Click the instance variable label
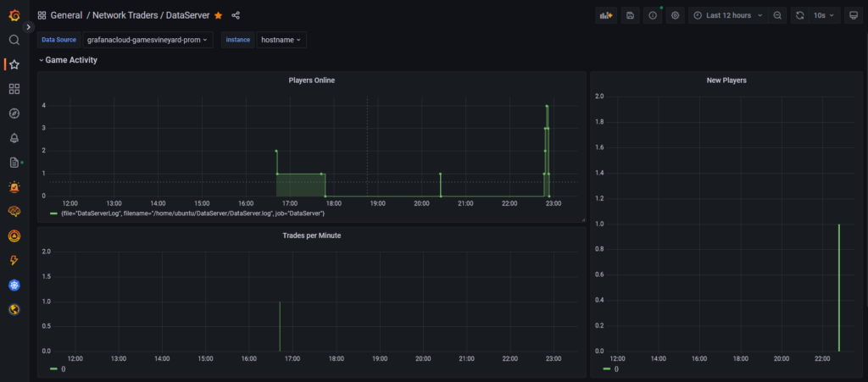 click(238, 40)
